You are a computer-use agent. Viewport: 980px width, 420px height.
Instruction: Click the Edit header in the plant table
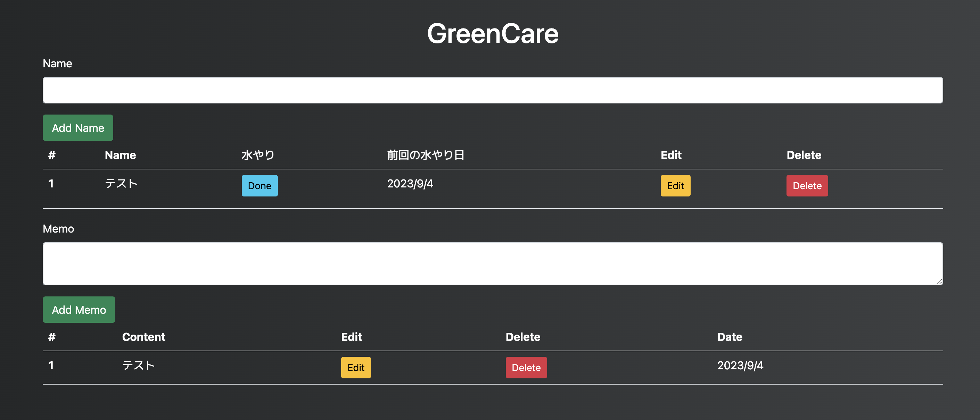point(671,155)
